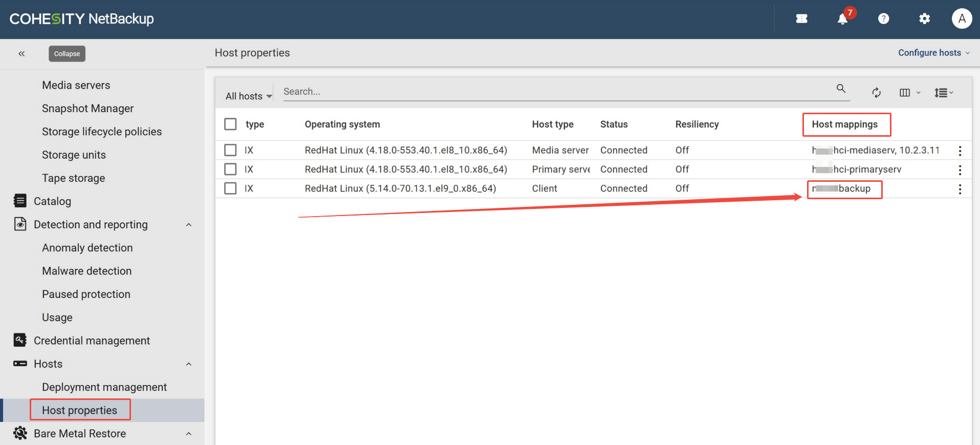Click the help question mark icon
This screenshot has height=445, width=980.
[x=883, y=19]
